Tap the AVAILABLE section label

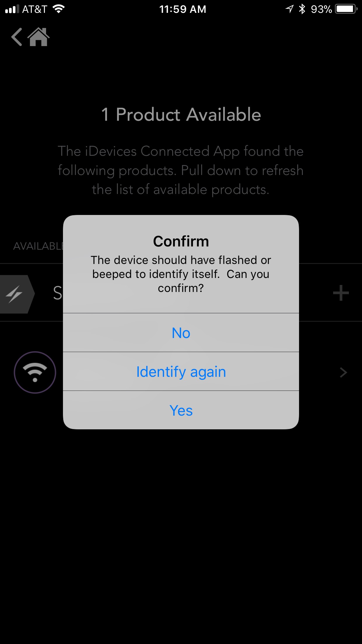(x=38, y=246)
